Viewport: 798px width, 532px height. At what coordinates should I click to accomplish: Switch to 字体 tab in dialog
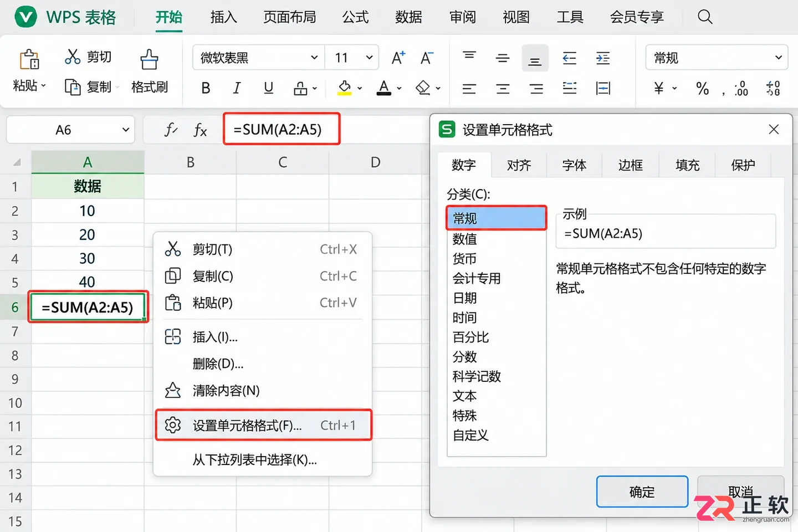pos(574,165)
